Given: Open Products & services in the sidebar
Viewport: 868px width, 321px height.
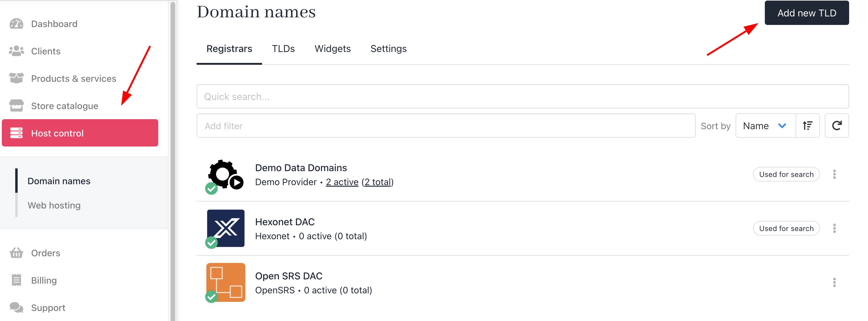Looking at the screenshot, I should tap(73, 78).
